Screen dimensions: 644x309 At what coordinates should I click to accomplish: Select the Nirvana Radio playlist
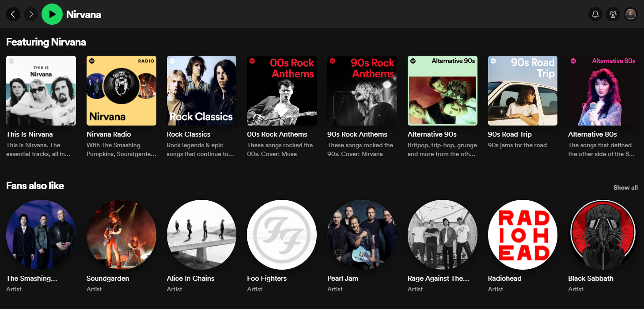(121, 90)
